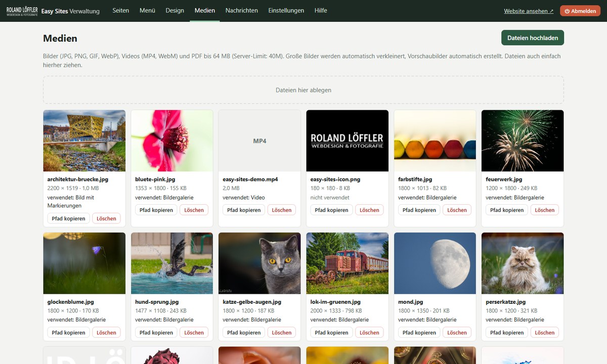Click the Abmelden logout button
This screenshot has height=364, width=607.
[x=580, y=11]
